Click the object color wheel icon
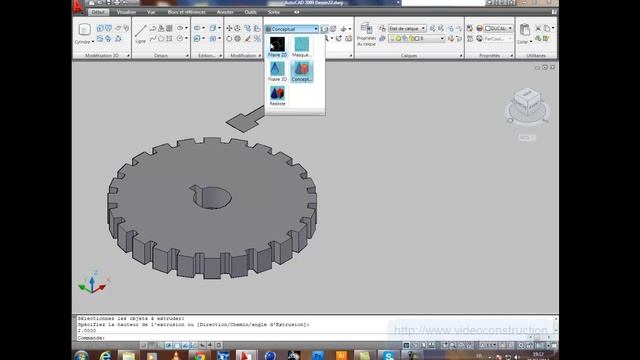Viewport: 640px width, 360px height. (479, 29)
